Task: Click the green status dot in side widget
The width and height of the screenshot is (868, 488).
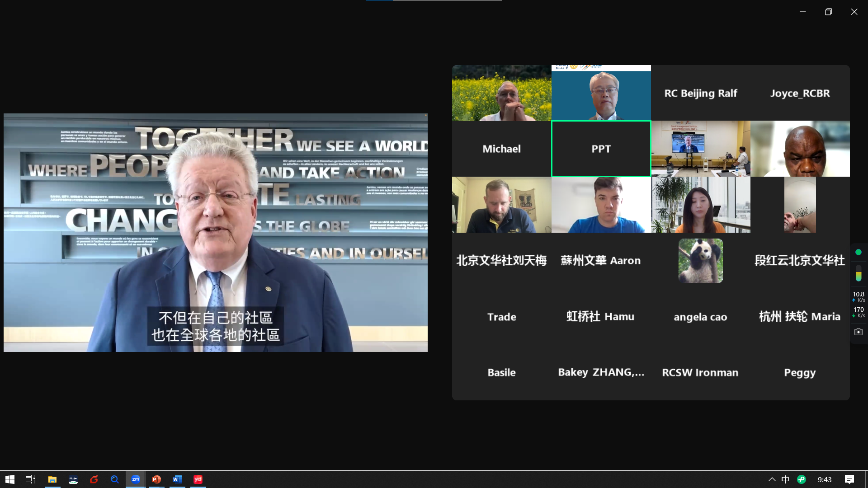Action: click(x=859, y=252)
